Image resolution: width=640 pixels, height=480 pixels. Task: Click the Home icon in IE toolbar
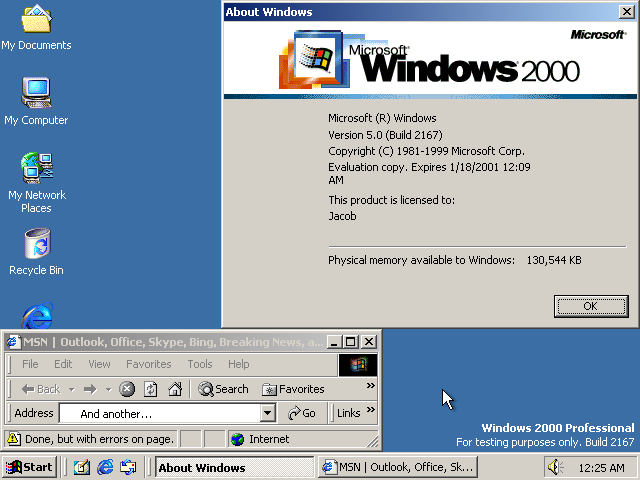[x=175, y=389]
